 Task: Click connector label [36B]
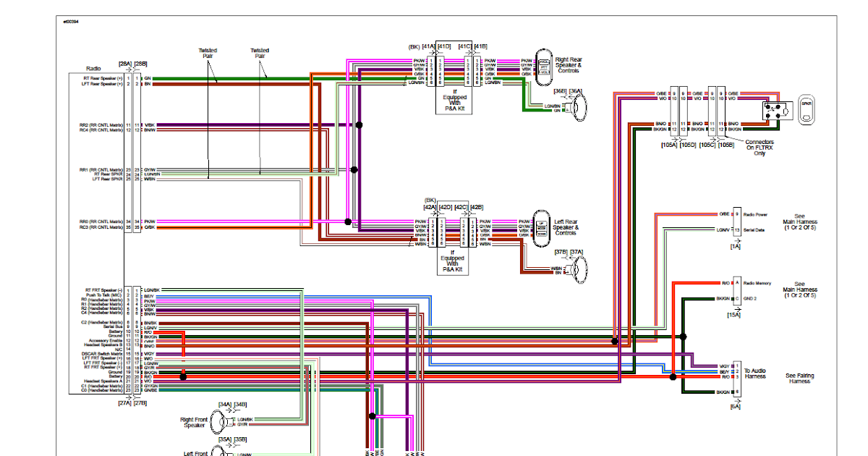(561, 90)
